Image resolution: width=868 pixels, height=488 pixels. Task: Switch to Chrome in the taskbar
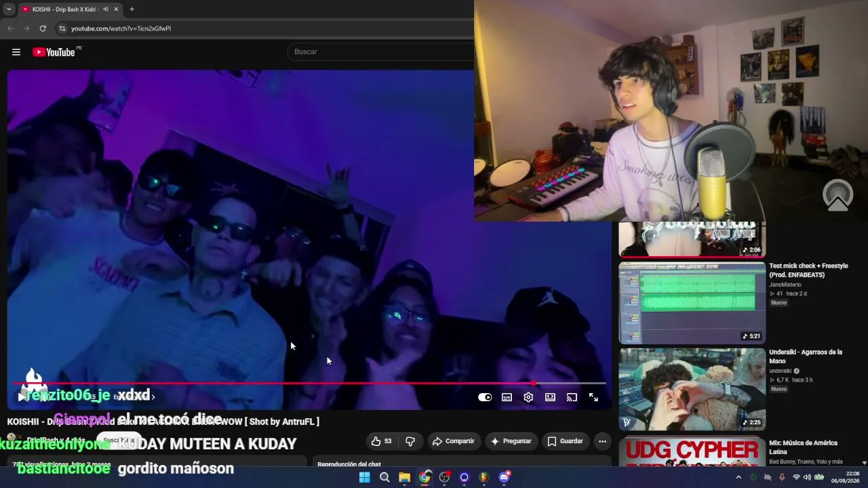425,477
